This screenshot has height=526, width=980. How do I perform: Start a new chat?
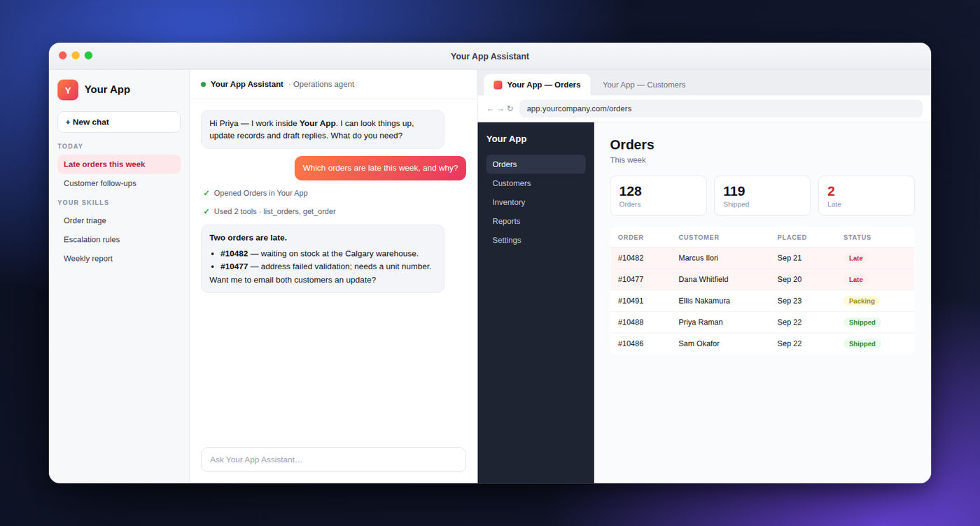click(x=119, y=122)
